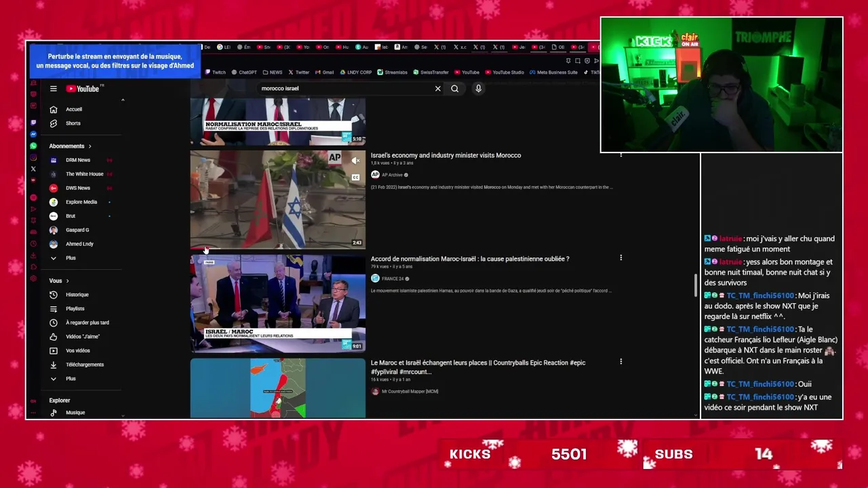Toggle mute on the AP Archive preview
Image resolution: width=868 pixels, height=488 pixels.
coord(355,161)
